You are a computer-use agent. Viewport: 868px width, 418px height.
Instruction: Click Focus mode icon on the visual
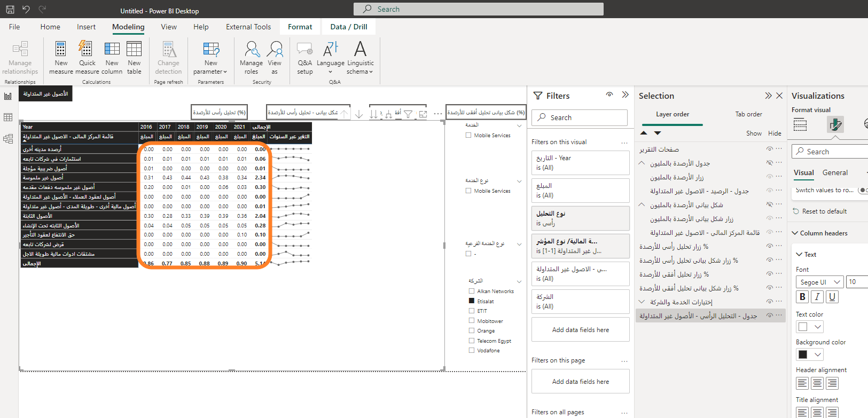tap(423, 114)
